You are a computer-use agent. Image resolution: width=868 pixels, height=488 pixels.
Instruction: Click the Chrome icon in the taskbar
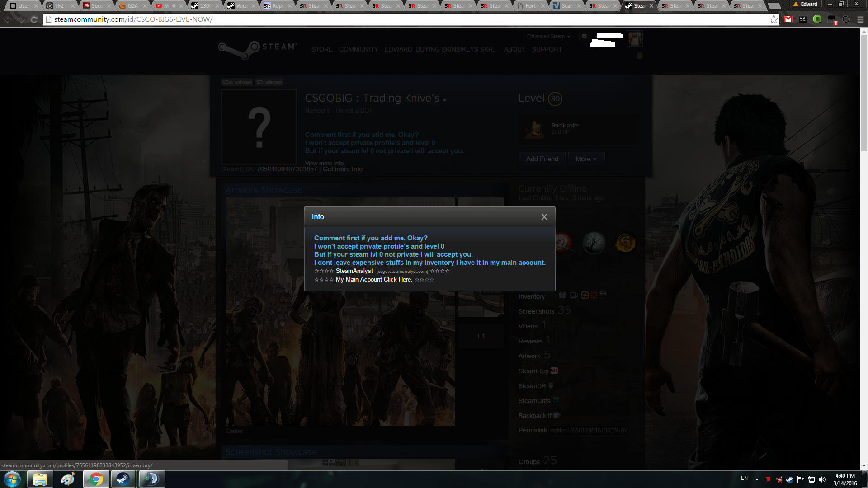click(96, 479)
